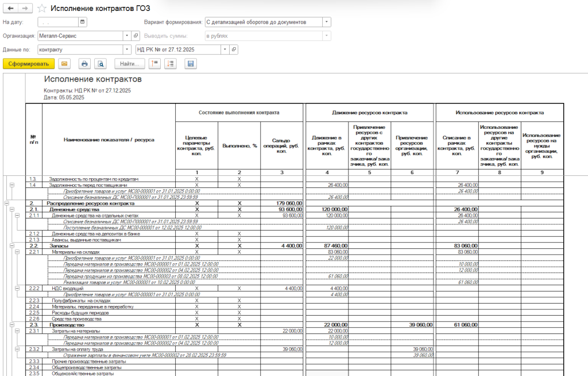Expand all report groups

coord(171,64)
